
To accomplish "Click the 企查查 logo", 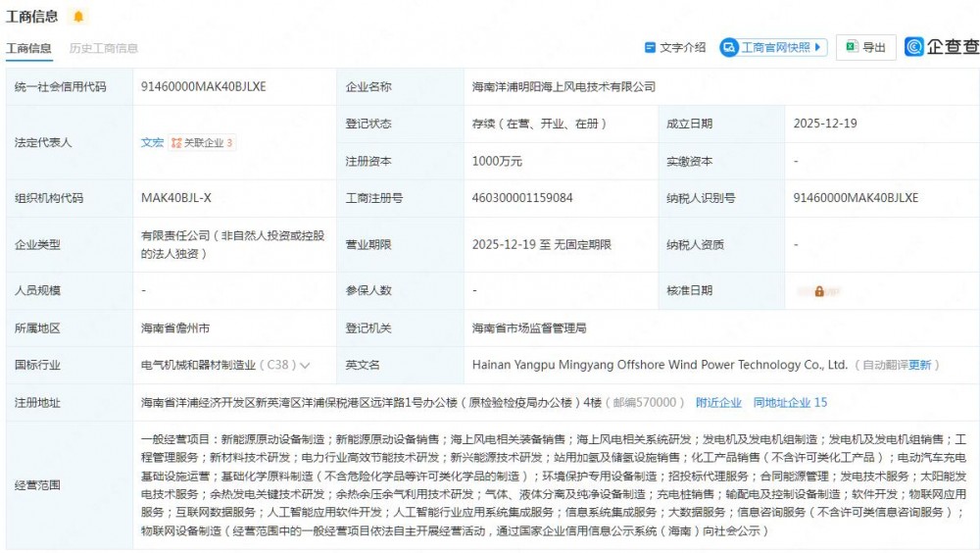I will pyautogui.click(x=941, y=47).
